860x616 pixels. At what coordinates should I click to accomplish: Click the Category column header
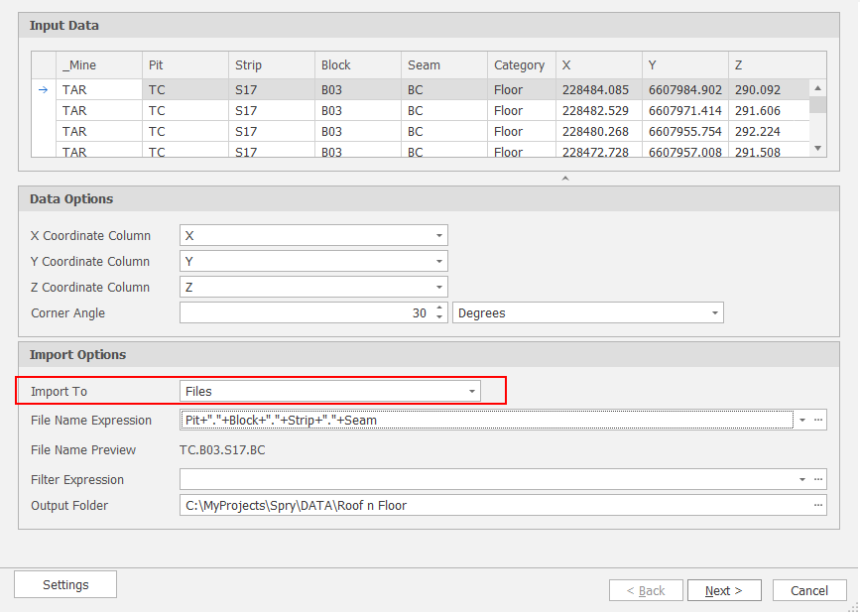pyautogui.click(x=520, y=65)
